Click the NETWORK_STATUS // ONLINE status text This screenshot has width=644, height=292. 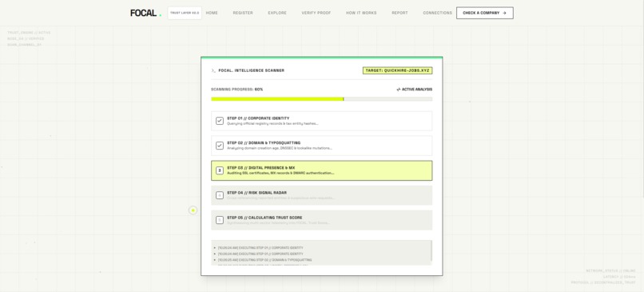611,270
